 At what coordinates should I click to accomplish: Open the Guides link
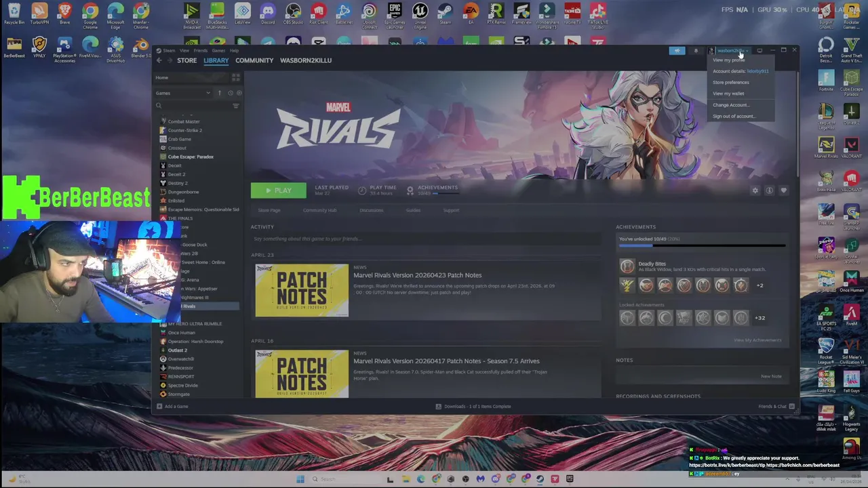click(413, 210)
